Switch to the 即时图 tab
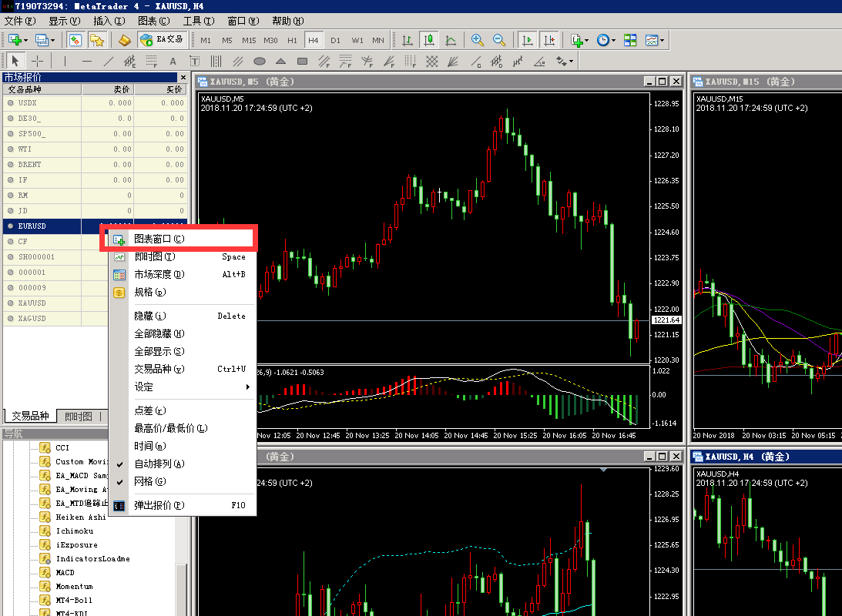The image size is (842, 616). [x=79, y=416]
